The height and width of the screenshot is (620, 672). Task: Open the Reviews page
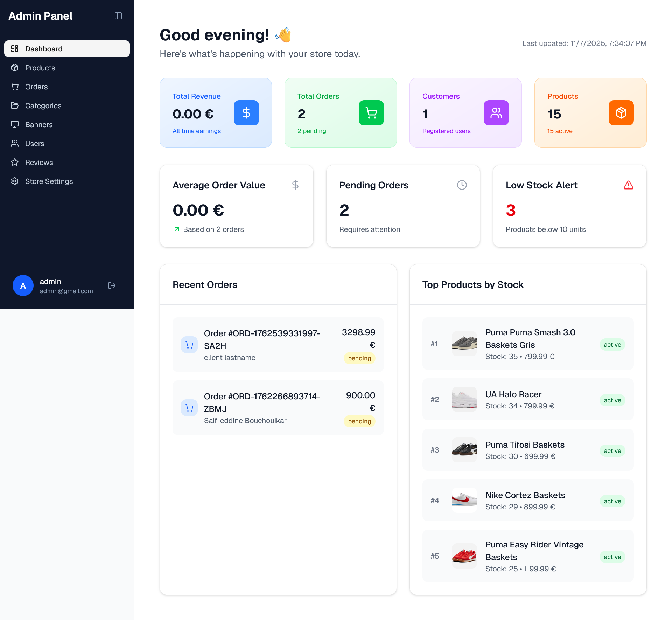tap(39, 163)
